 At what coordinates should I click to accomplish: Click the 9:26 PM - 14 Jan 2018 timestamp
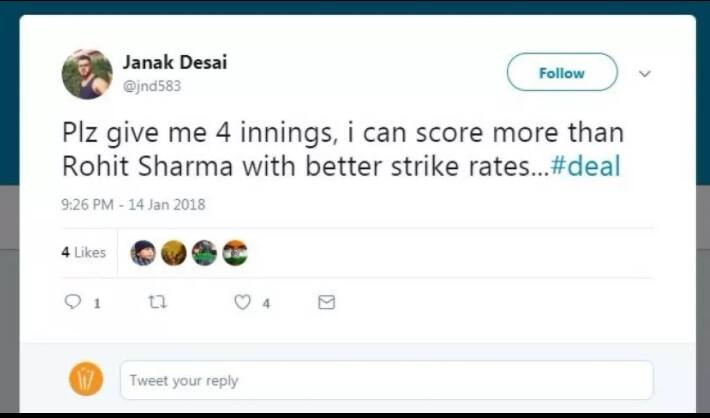click(133, 204)
